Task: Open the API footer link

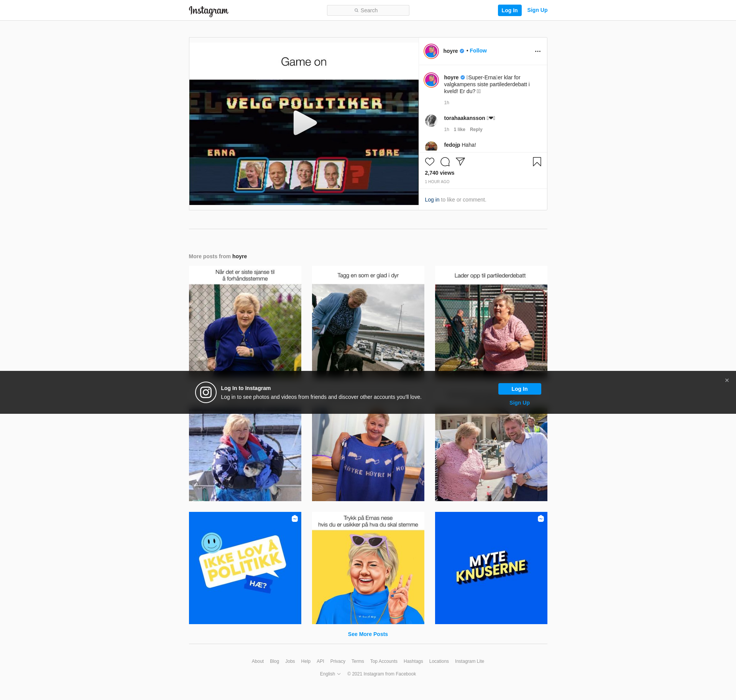Action: click(x=320, y=661)
